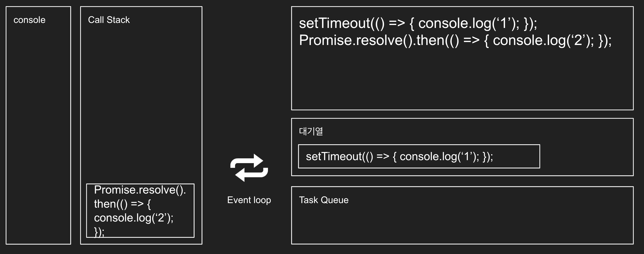Click "console.log('2');" line in Call Stack block

click(134, 218)
